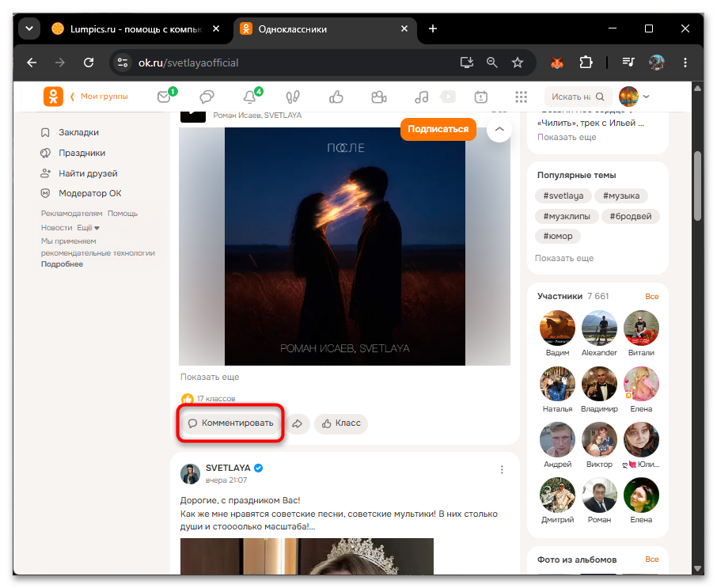This screenshot has height=588, width=717.
Task: Open the notifications bell icon
Action: (249, 97)
